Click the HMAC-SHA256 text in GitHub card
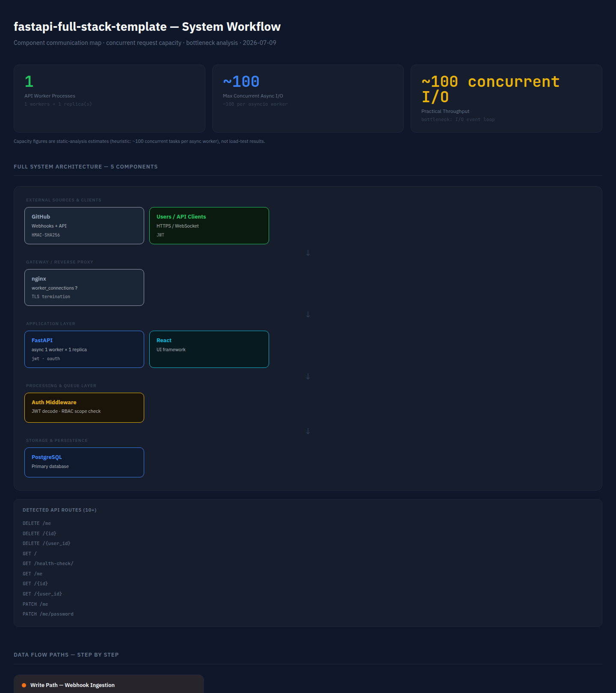This screenshot has height=693, width=616. 46,235
